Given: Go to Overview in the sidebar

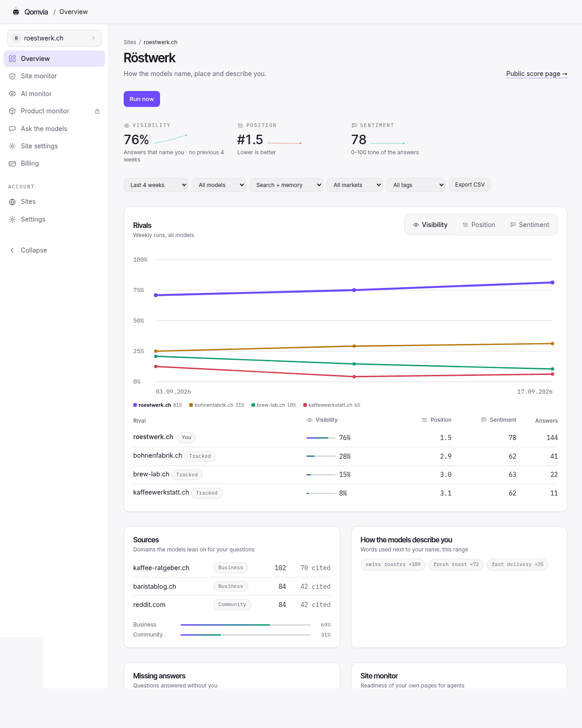Looking at the screenshot, I should coord(55,59).
